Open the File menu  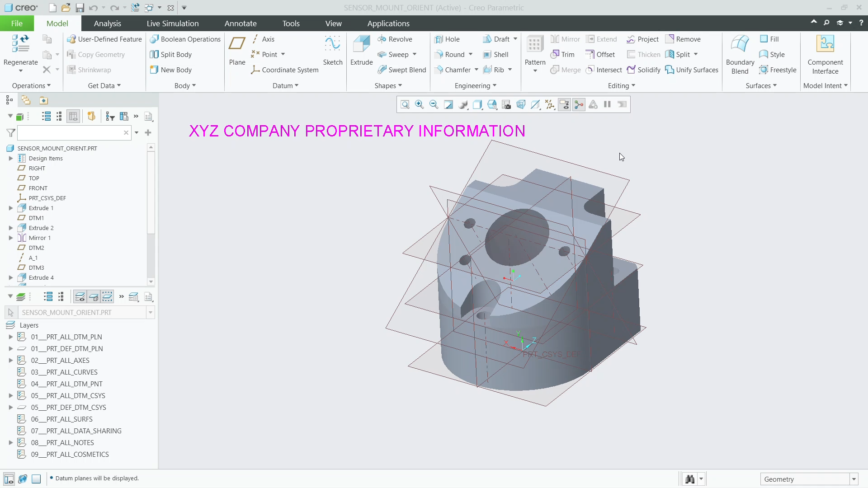coord(17,23)
